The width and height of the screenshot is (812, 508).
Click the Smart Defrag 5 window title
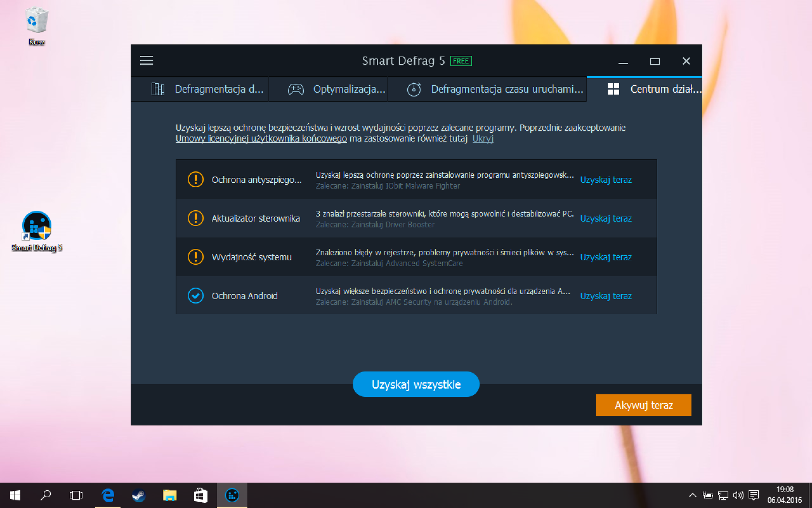[x=403, y=61]
